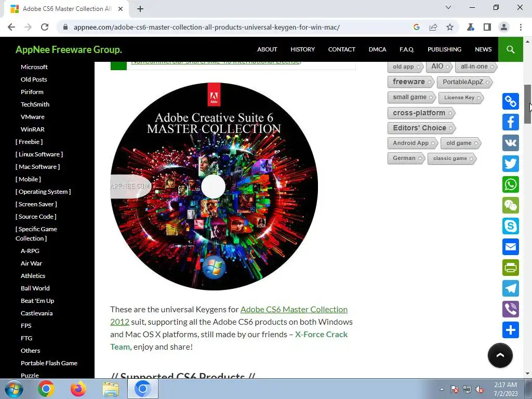Image resolution: width=532 pixels, height=399 pixels.
Task: Open the Castlevania sidebar link
Action: coord(37,313)
